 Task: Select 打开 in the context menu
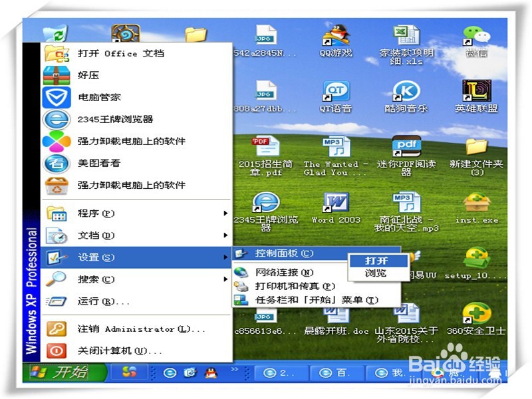tap(378, 261)
